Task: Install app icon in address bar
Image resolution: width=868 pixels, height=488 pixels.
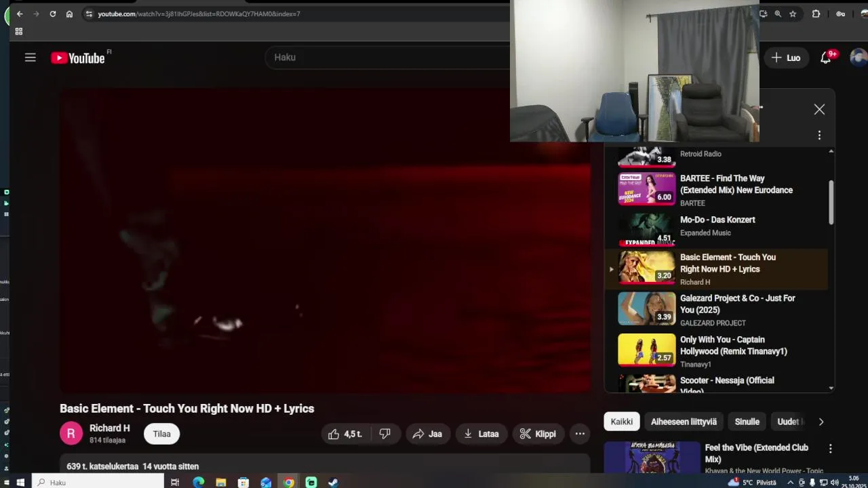Action: 764,14
